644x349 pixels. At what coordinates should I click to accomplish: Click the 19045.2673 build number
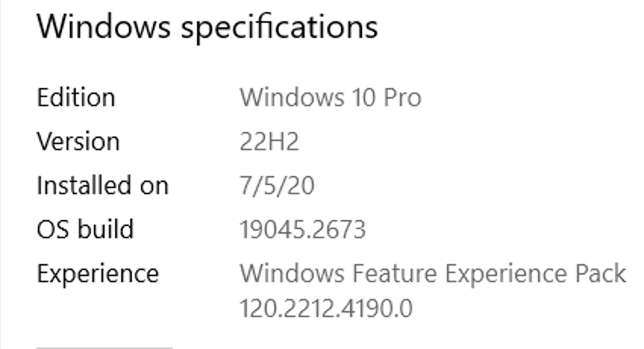pyautogui.click(x=303, y=229)
